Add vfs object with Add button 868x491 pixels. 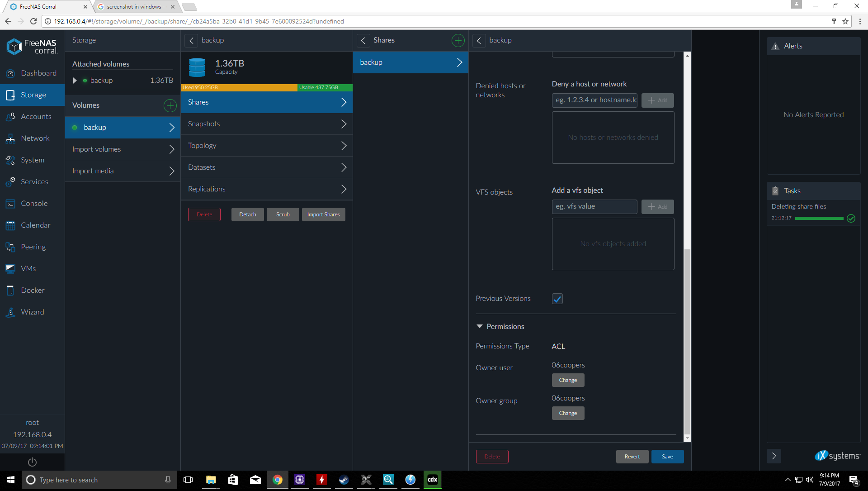(x=658, y=207)
